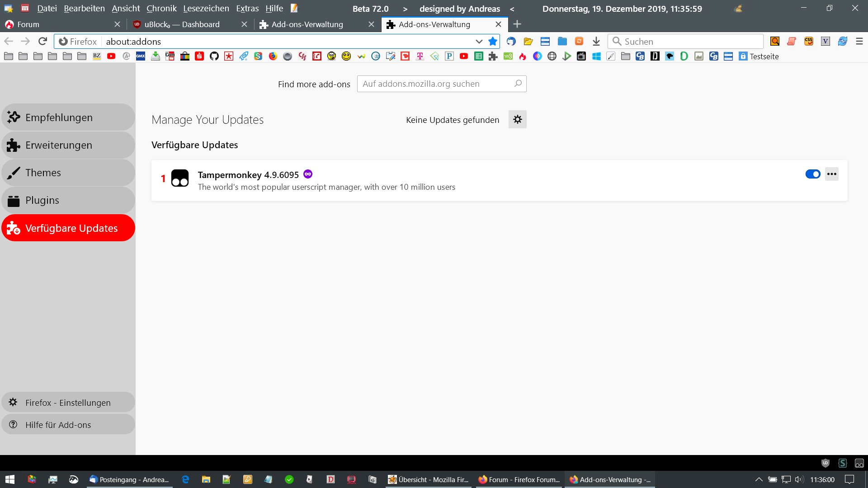868x488 pixels.
Task: Click the addons.mozilla.org search field
Action: 436,84
